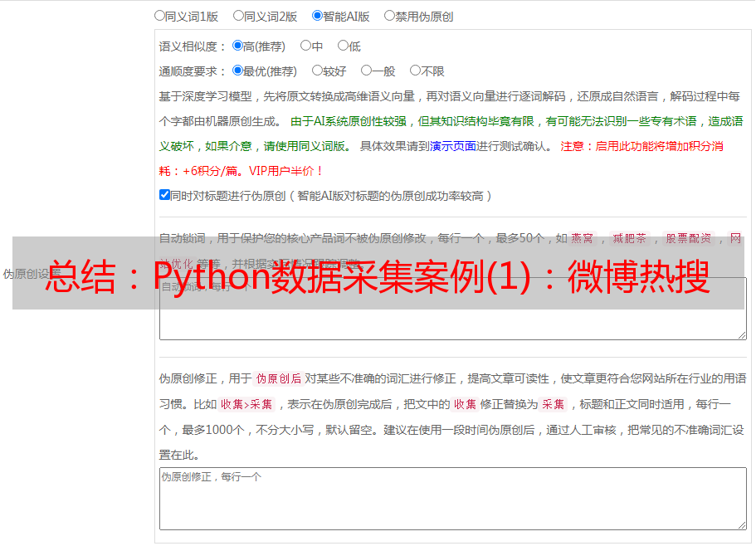Toggle 同时对标题进行伪原创 checkbox

point(164,195)
